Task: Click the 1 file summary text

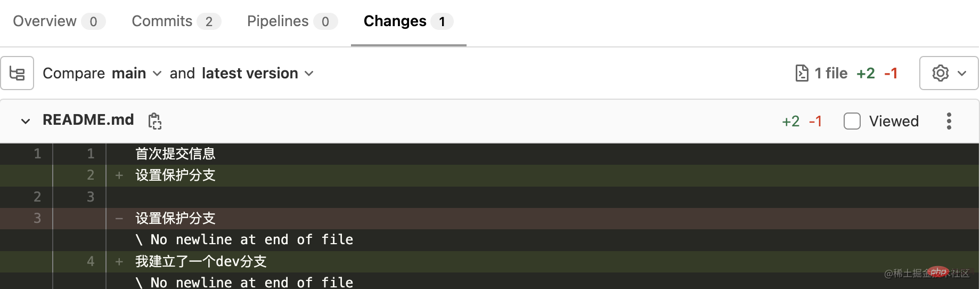Action: [831, 73]
